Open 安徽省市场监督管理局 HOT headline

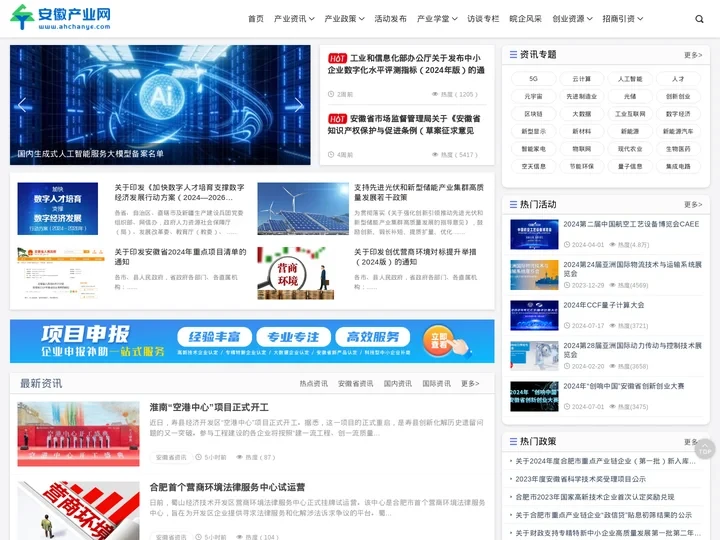click(404, 125)
